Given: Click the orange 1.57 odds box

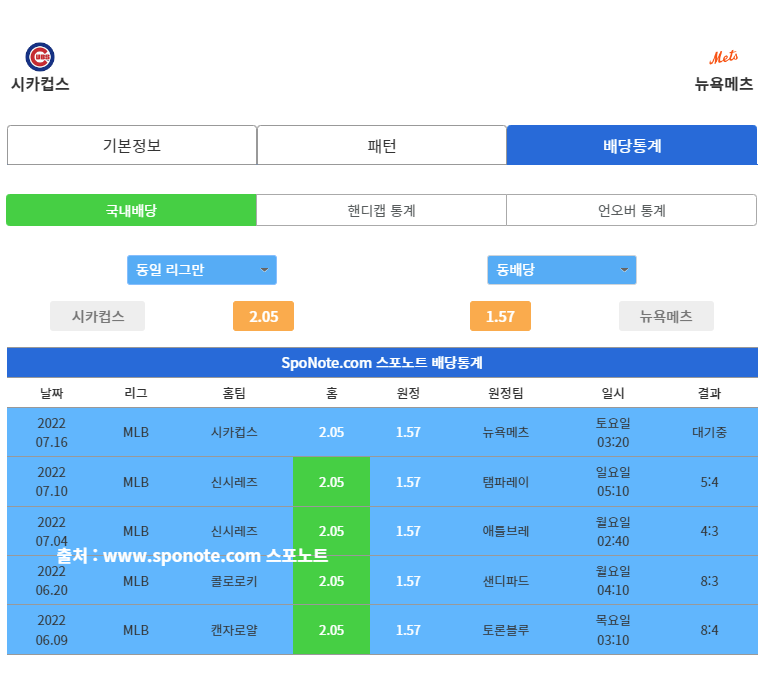Looking at the screenshot, I should [500, 316].
